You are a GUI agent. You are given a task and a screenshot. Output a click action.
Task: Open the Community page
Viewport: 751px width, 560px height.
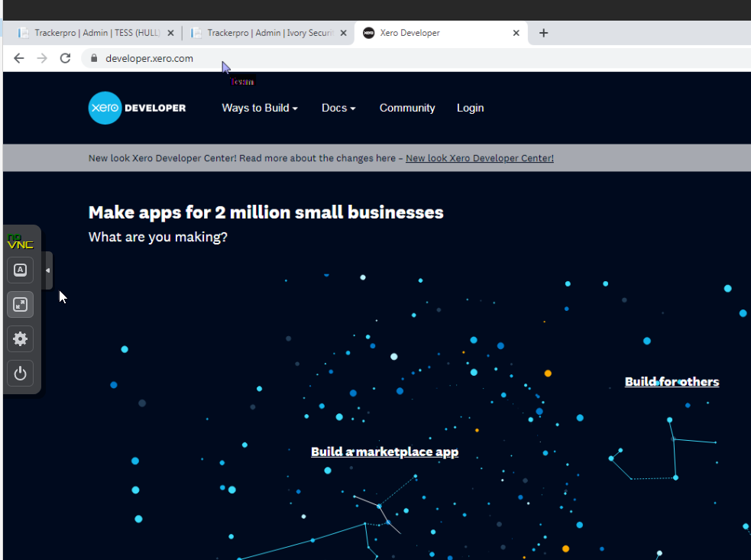pos(407,108)
